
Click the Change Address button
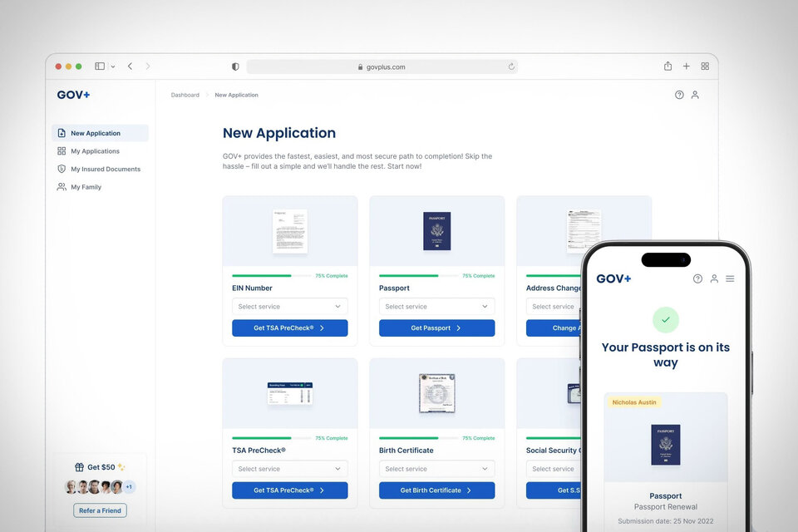pyautogui.click(x=554, y=328)
